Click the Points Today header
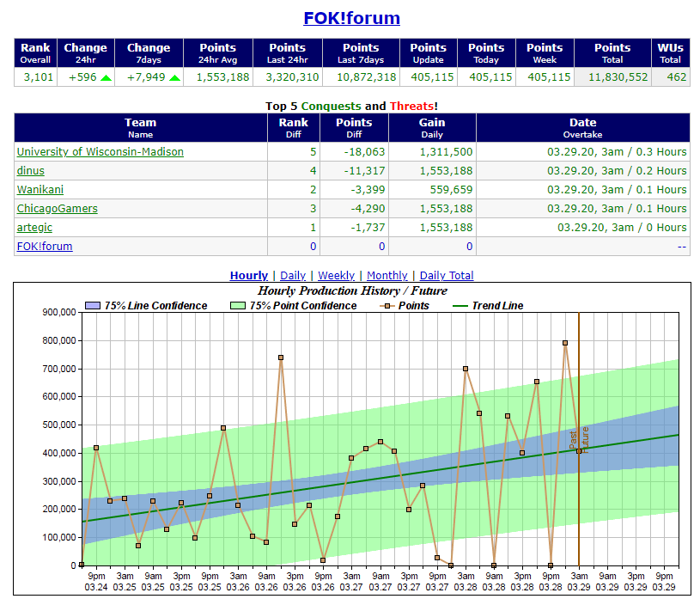 [x=486, y=53]
